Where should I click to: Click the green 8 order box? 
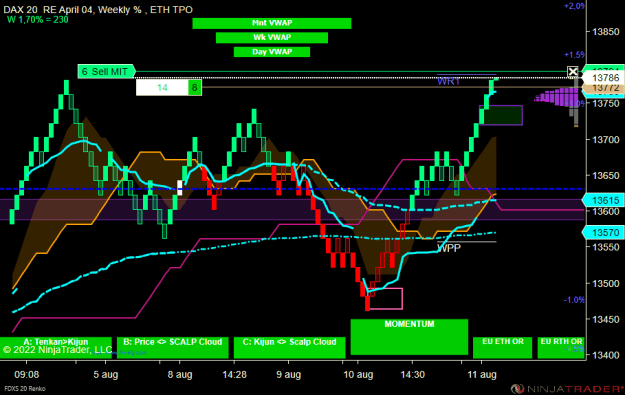pyautogui.click(x=195, y=88)
